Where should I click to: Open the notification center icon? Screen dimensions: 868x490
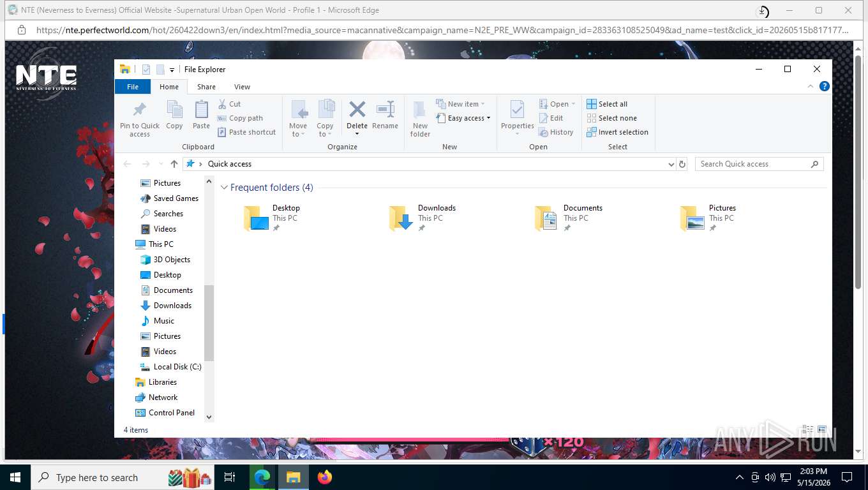tap(847, 477)
